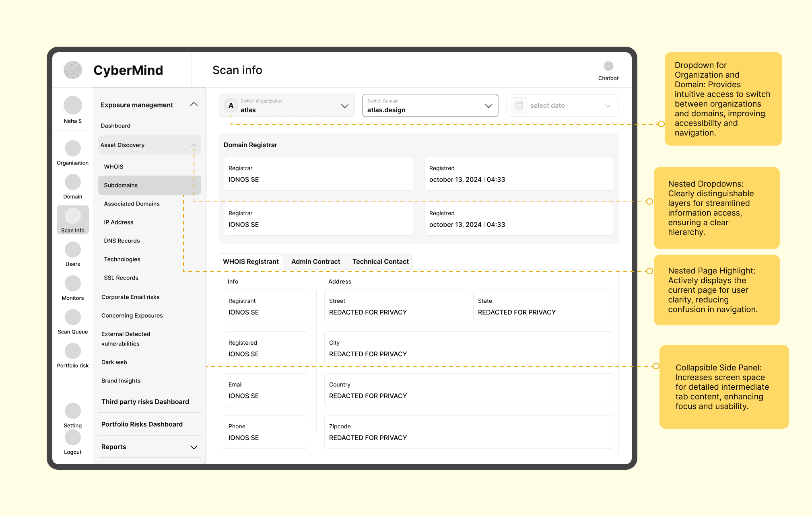Collapse the Exposure management section
This screenshot has height=516, width=812.
(194, 105)
